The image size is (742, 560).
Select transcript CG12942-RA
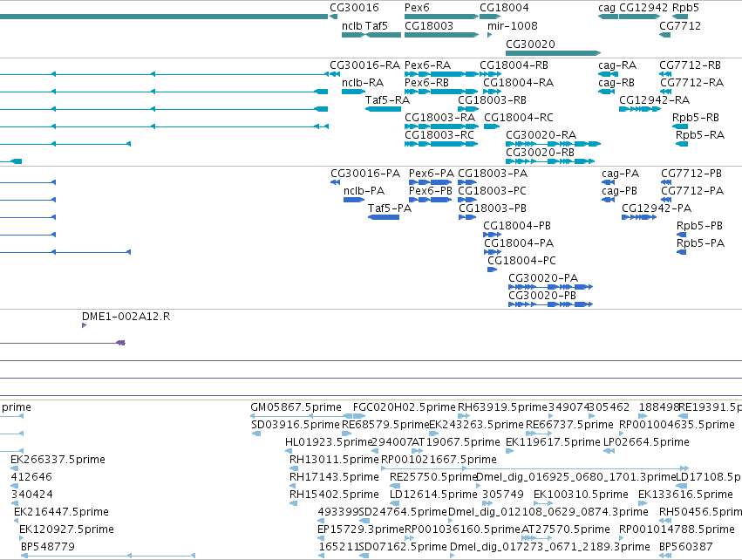click(639, 109)
